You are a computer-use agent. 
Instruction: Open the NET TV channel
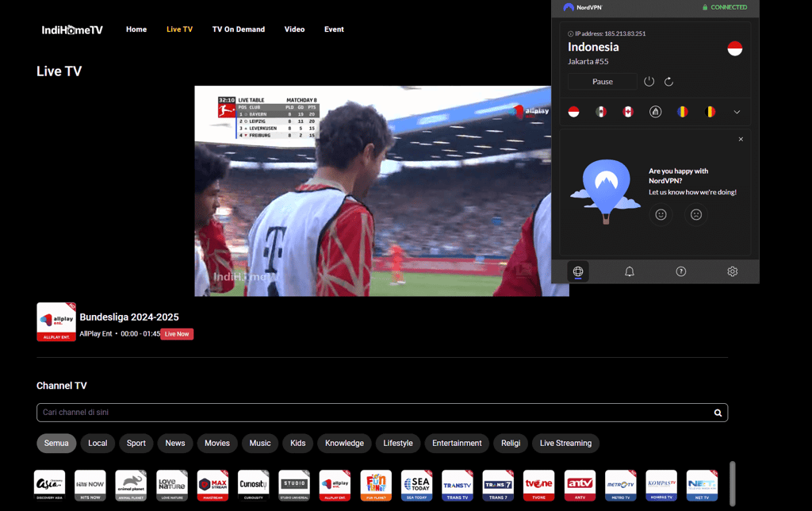[x=703, y=486]
